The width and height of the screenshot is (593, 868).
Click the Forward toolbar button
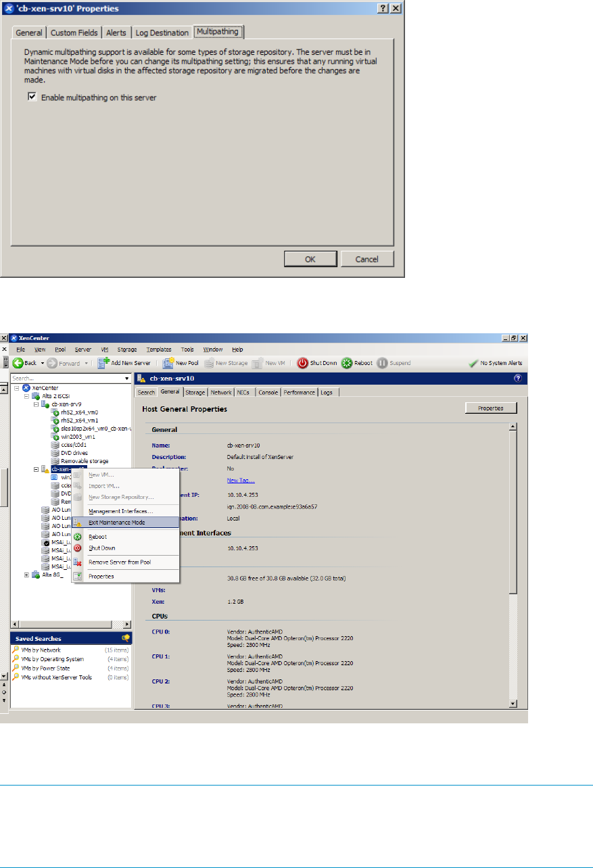coord(64,363)
